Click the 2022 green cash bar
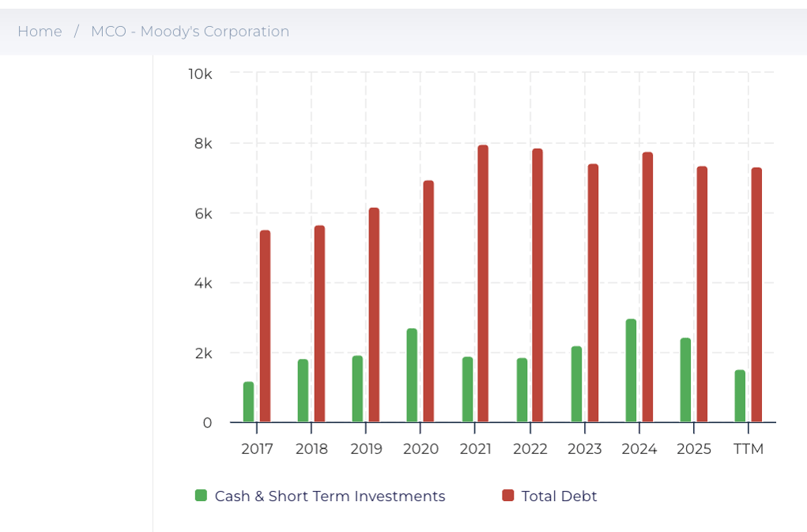 522,391
